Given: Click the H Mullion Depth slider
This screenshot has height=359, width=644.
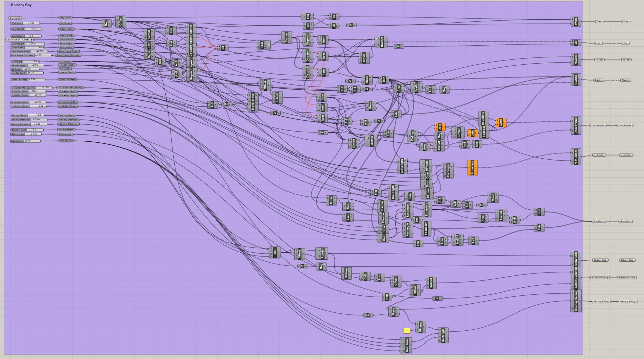Looking at the screenshot, I should (28, 106).
